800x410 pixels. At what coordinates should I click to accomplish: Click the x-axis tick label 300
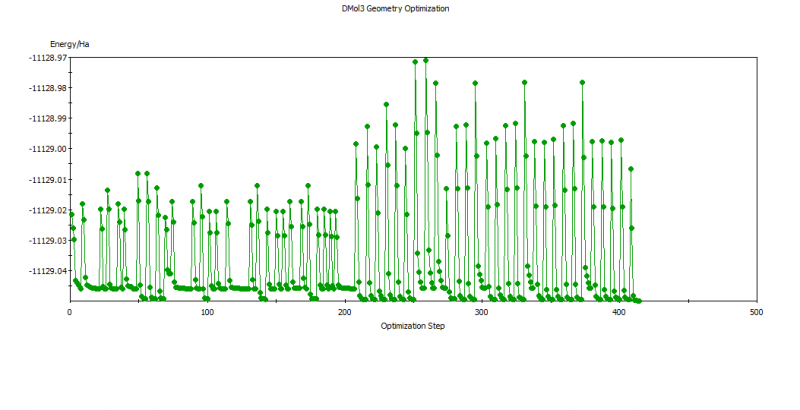pyautogui.click(x=482, y=312)
